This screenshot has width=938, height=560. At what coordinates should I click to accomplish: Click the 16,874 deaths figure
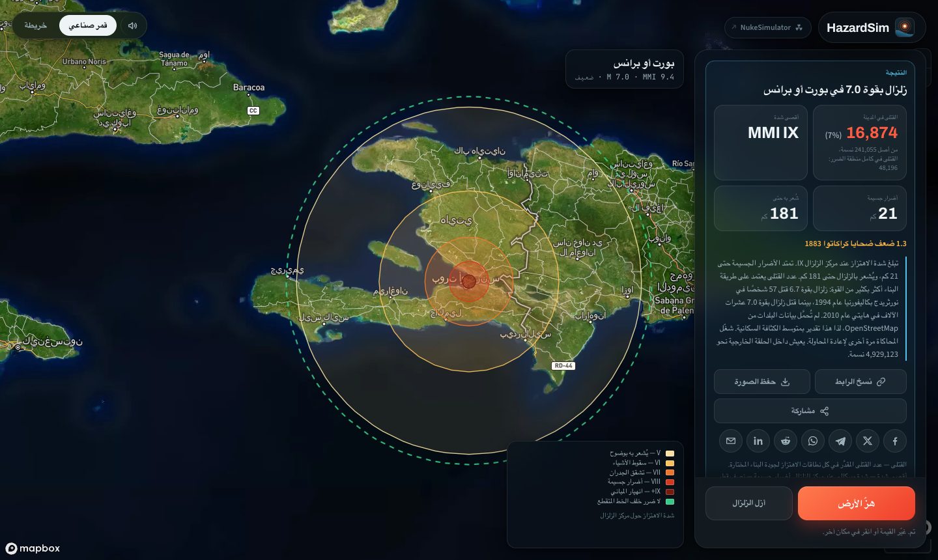(x=872, y=133)
